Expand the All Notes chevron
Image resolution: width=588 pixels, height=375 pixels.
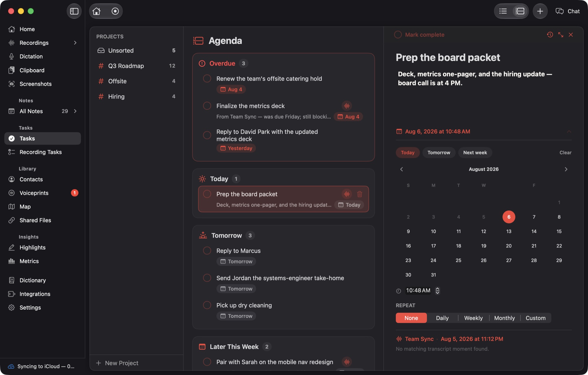pyautogui.click(x=75, y=111)
